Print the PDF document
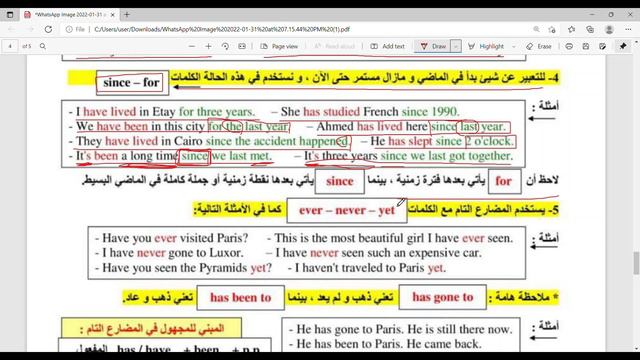Image resolution: width=640 pixels, height=360 pixels. tap(569, 47)
